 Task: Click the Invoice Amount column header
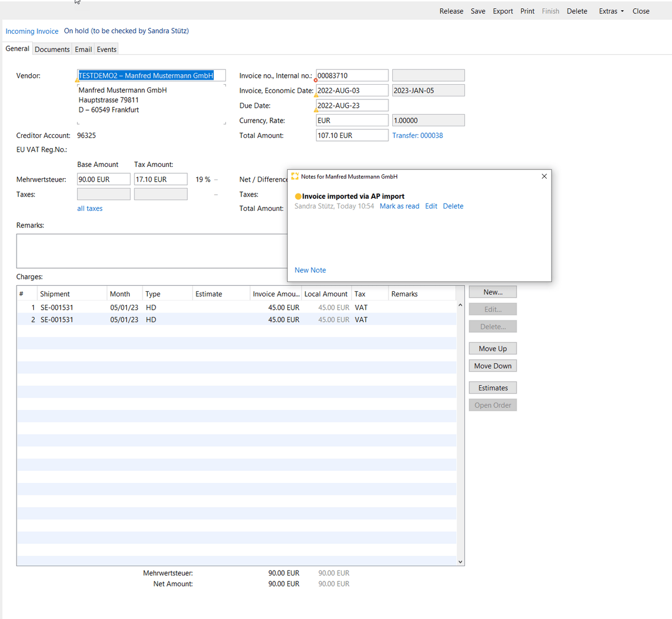(276, 294)
